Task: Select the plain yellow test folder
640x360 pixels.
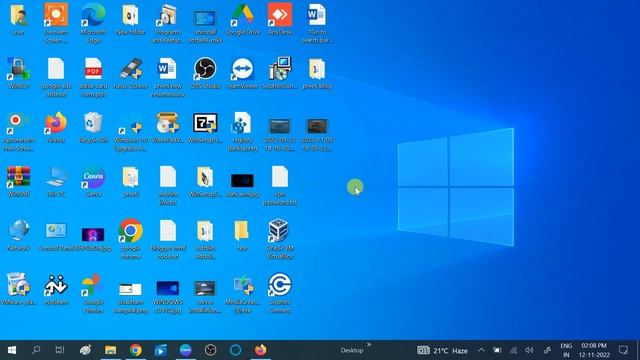Action: 242,236
